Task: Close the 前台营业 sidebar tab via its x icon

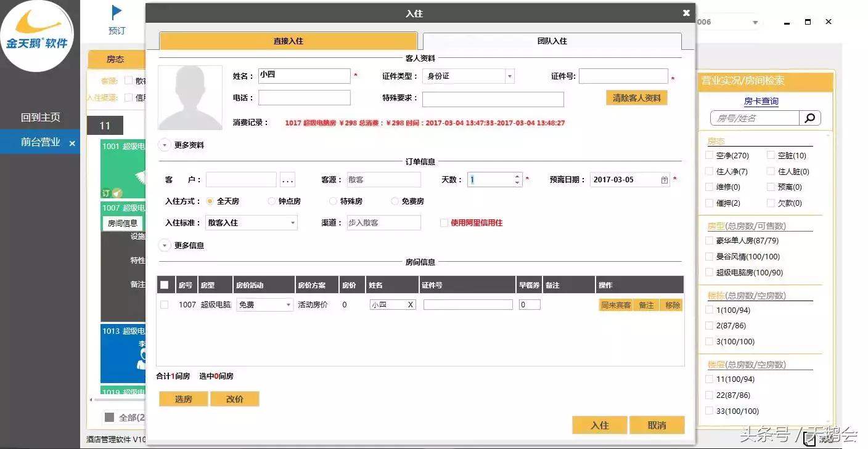Action: (72, 142)
